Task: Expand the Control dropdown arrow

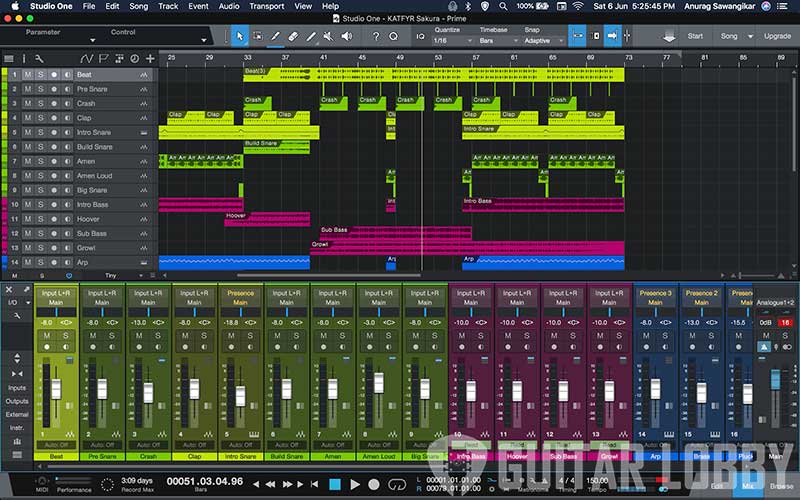Action: pyautogui.click(x=203, y=40)
